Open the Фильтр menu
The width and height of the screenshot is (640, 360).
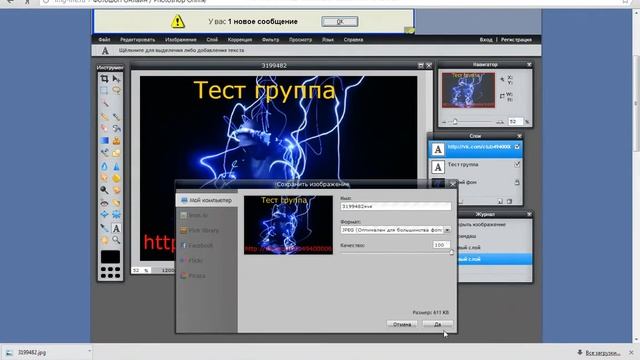[270, 40]
